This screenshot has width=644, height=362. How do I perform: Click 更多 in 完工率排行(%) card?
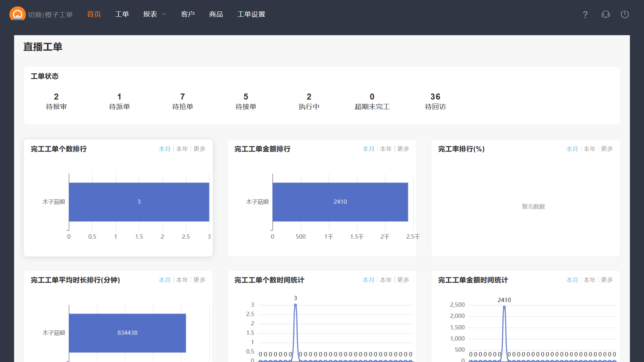[607, 149]
